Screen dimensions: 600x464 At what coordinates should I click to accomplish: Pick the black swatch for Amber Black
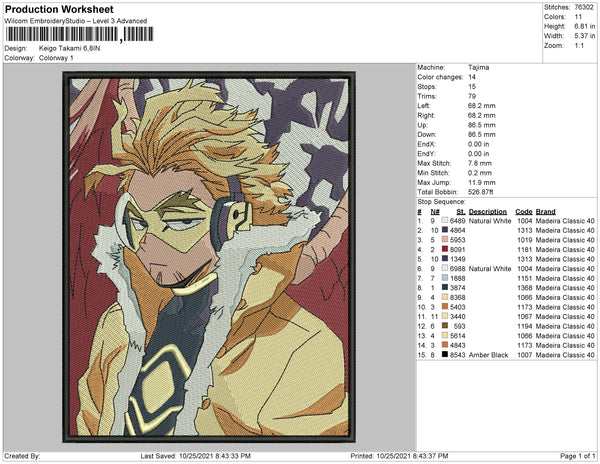point(444,355)
